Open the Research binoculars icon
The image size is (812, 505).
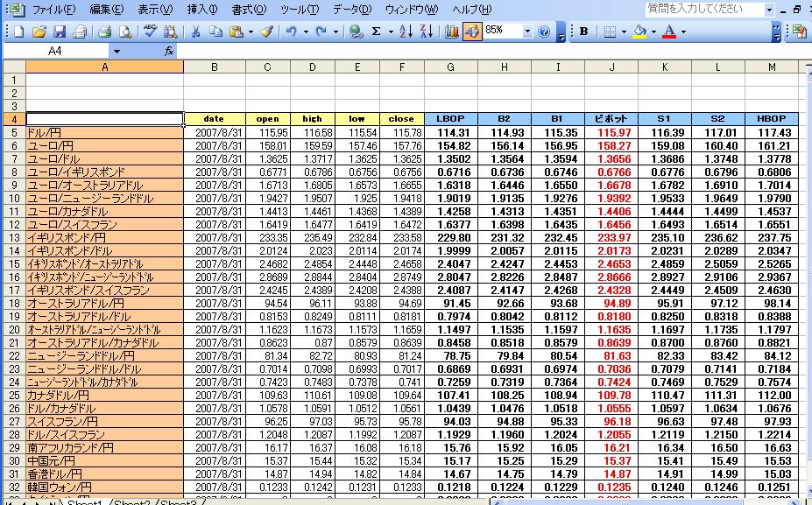170,32
